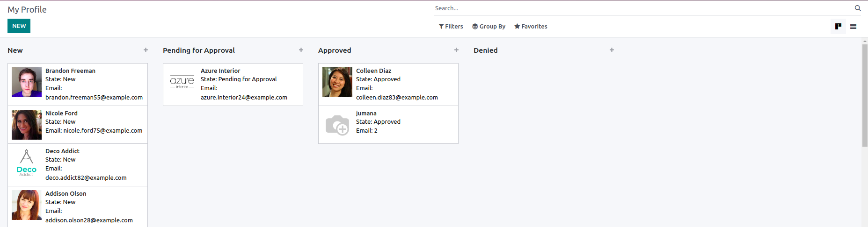The height and width of the screenshot is (227, 868).
Task: Add a card in Approved column
Action: tap(456, 50)
